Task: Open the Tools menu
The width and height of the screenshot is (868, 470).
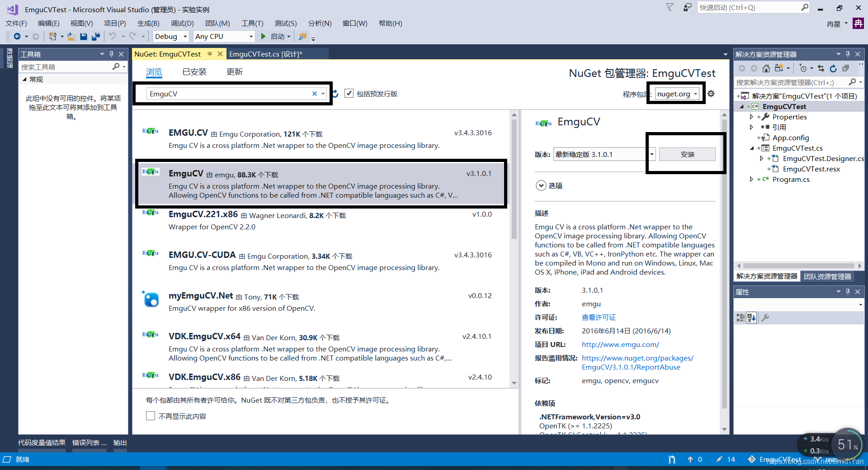Action: (x=252, y=24)
